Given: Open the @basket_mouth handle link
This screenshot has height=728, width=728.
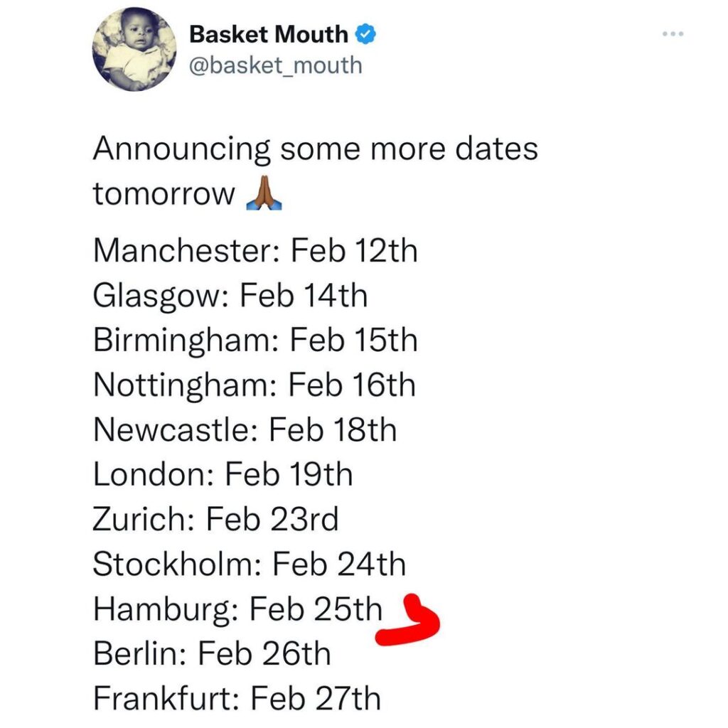Looking at the screenshot, I should click(x=274, y=65).
